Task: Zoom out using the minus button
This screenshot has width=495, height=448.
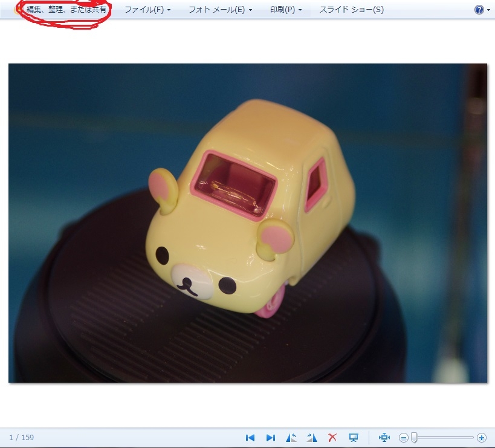Action: point(404,438)
